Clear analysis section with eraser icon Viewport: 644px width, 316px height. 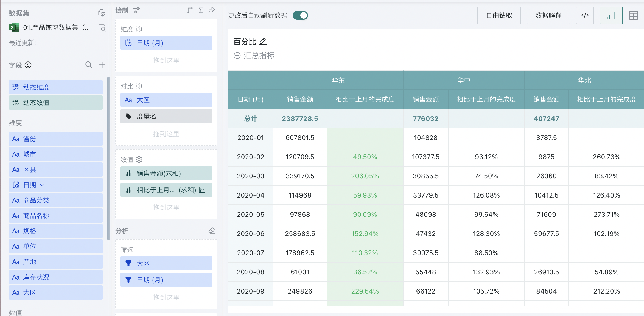212,231
